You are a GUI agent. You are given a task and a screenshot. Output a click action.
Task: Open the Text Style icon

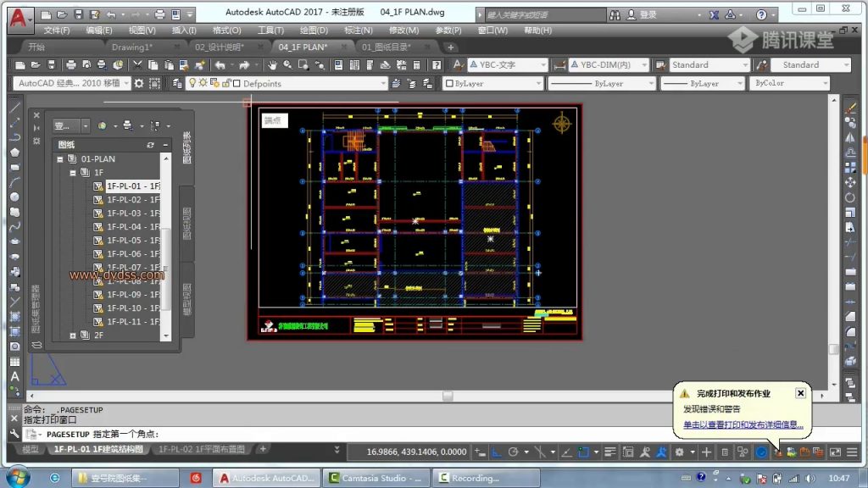point(458,65)
